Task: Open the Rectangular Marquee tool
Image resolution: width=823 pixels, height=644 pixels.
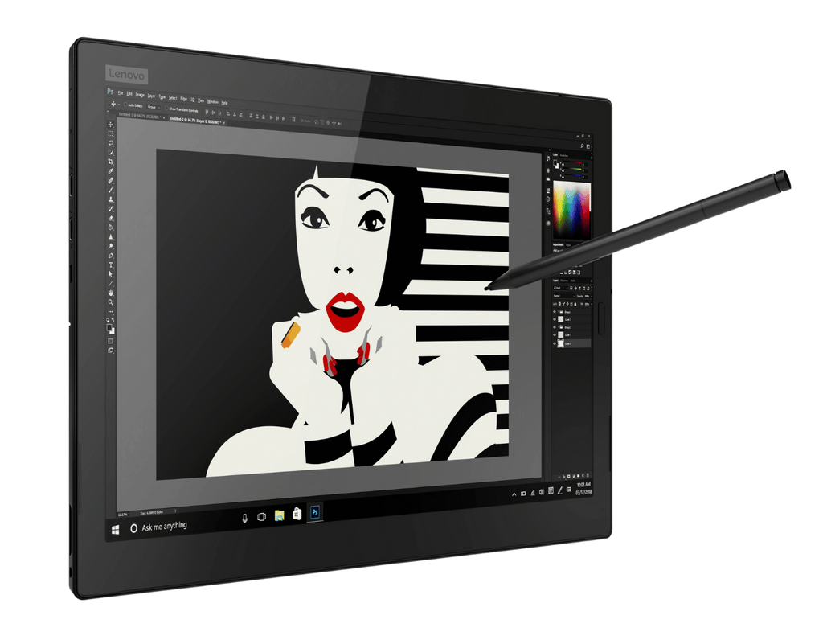Action: (109, 133)
